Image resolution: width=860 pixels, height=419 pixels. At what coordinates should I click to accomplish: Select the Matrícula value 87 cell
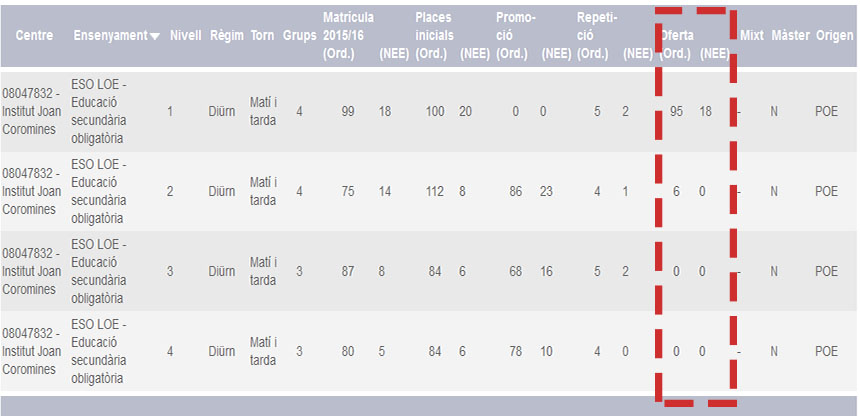point(348,271)
